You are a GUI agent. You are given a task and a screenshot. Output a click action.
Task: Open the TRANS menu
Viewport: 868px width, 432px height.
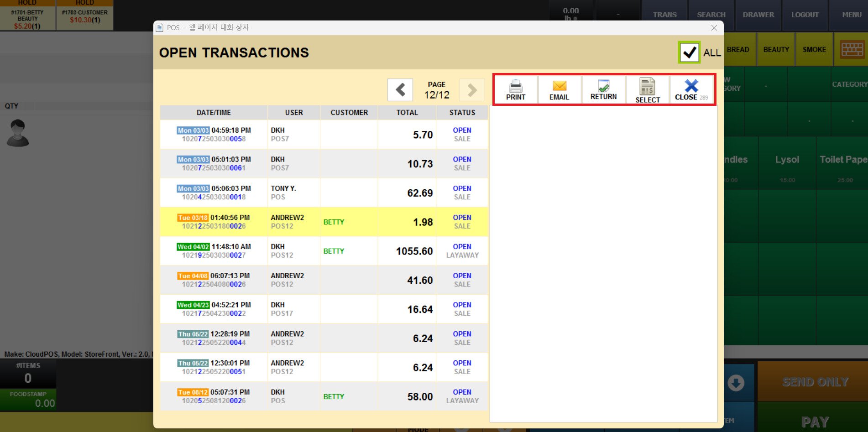[664, 15]
